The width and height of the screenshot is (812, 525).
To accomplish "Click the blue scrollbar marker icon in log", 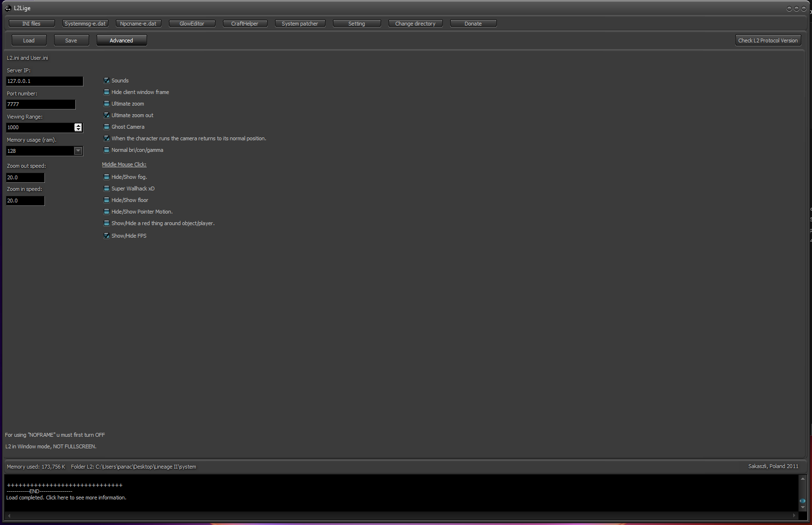I will 802,501.
